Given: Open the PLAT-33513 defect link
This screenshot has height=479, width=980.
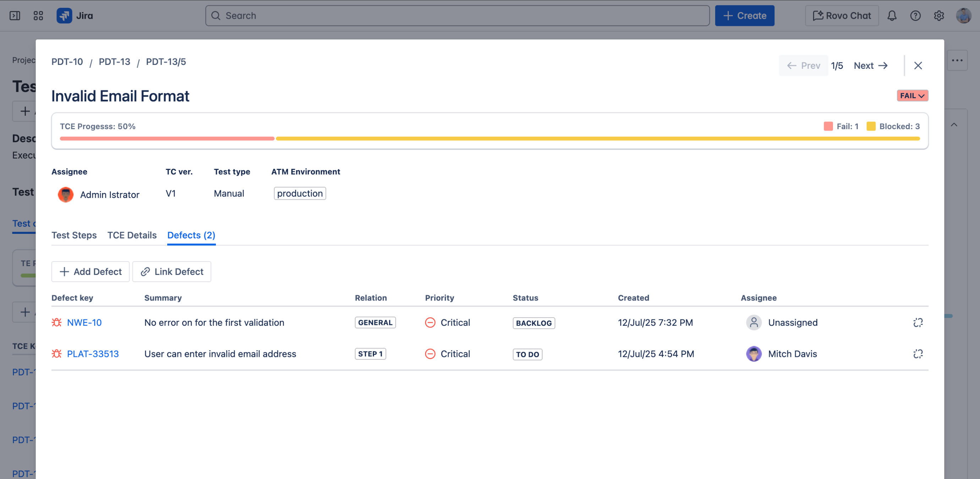Looking at the screenshot, I should [93, 353].
